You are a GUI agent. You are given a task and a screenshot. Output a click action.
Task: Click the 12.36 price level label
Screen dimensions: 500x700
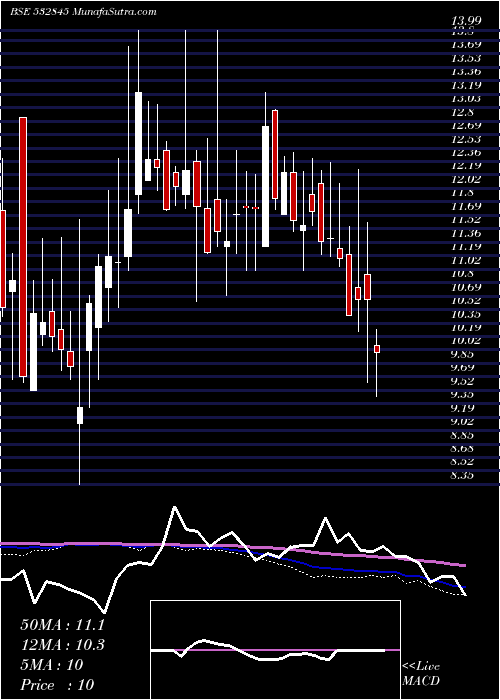(x=465, y=152)
